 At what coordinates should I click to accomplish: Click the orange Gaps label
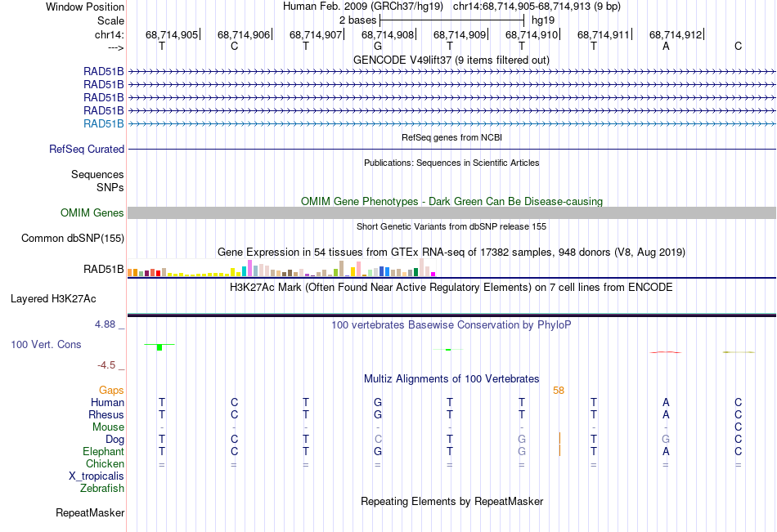(x=111, y=391)
